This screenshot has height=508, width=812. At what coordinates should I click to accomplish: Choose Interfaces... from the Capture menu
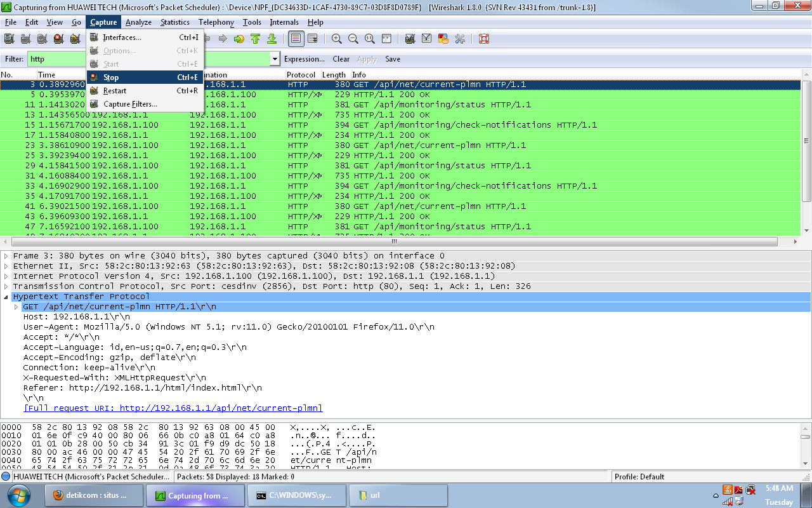[145, 37]
